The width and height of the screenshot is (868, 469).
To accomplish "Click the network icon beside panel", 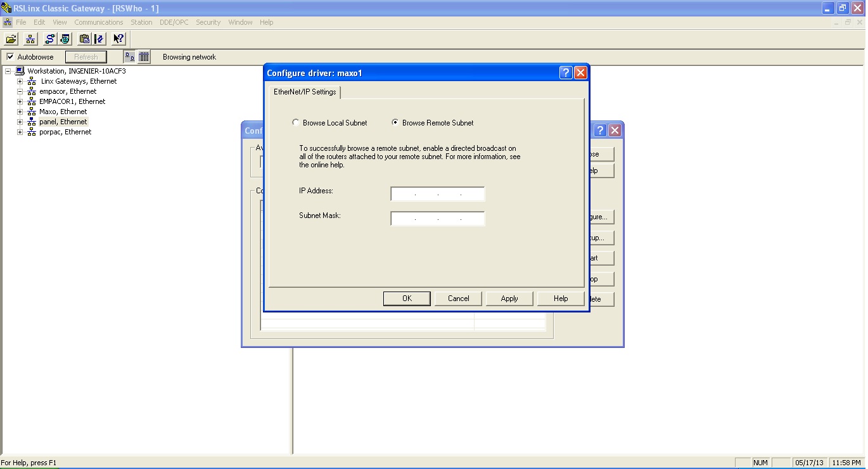I will click(32, 122).
